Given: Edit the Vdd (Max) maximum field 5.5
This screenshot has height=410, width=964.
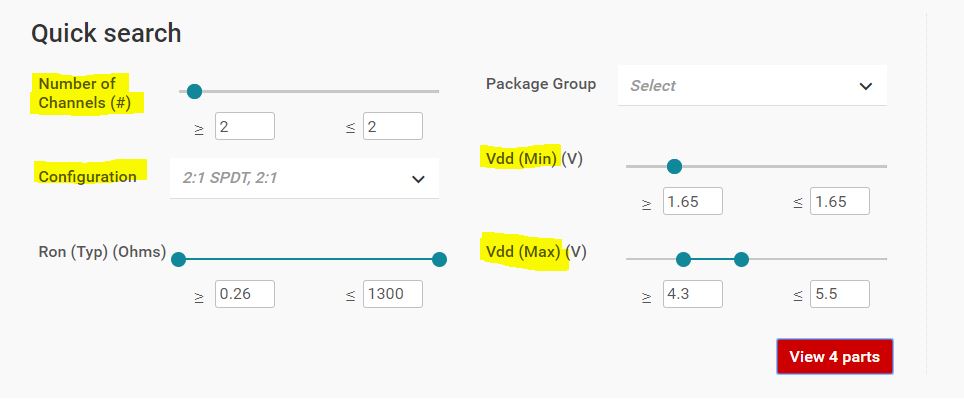Looking at the screenshot, I should click(840, 294).
